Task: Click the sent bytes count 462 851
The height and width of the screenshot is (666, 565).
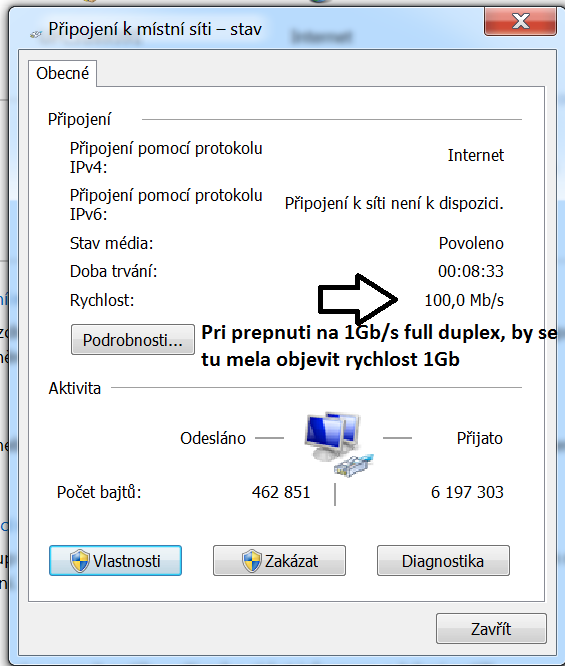Action: coord(281,492)
